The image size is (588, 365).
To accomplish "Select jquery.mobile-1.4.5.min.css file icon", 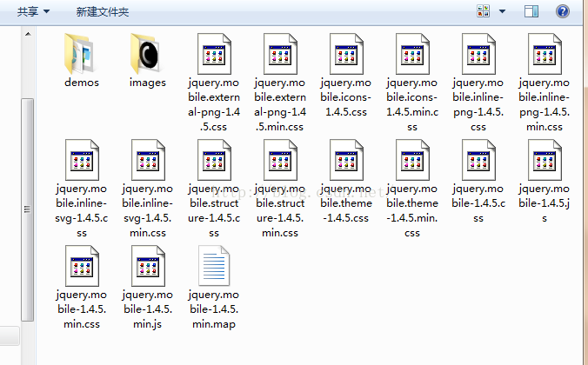I will [82, 266].
